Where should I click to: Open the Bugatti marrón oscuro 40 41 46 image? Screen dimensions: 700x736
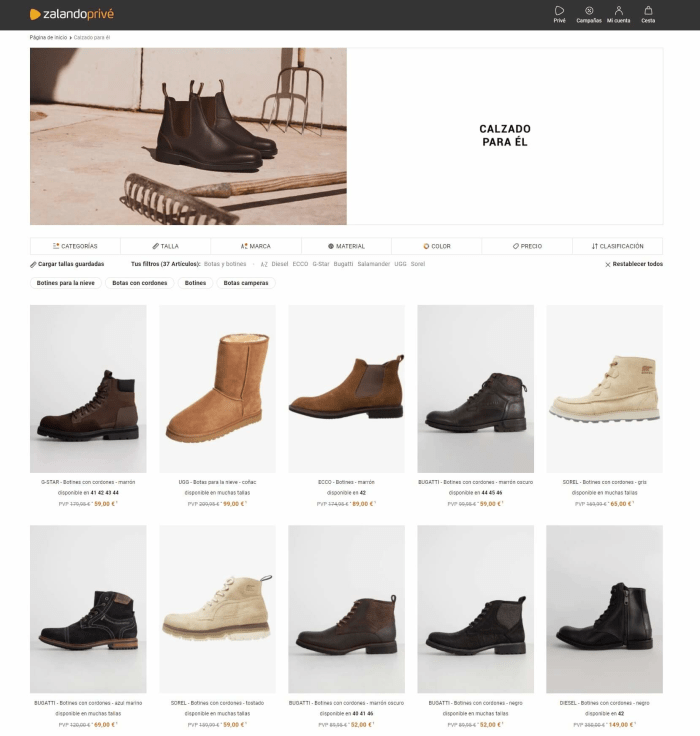click(346, 609)
